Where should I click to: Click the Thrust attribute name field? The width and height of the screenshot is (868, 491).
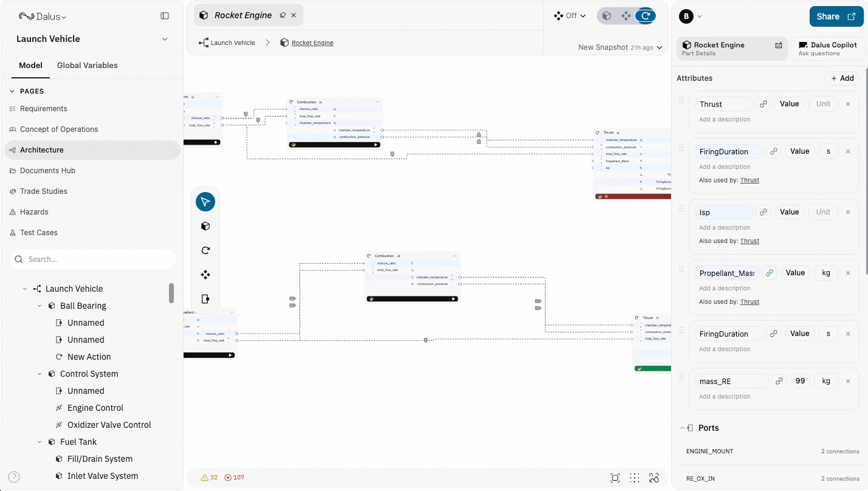724,104
